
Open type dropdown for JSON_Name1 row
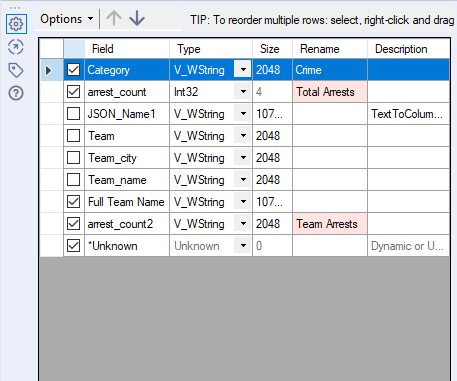click(x=243, y=114)
